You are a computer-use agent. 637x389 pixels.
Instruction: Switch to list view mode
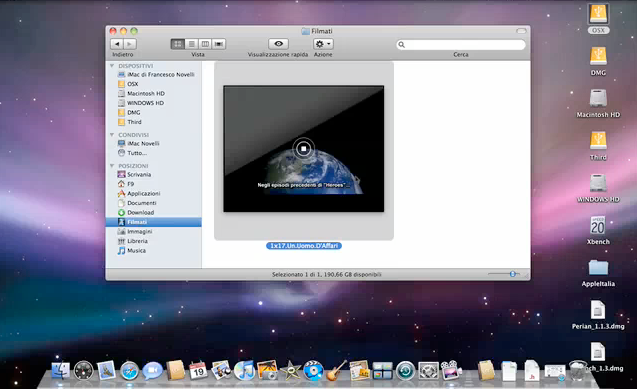coord(192,44)
